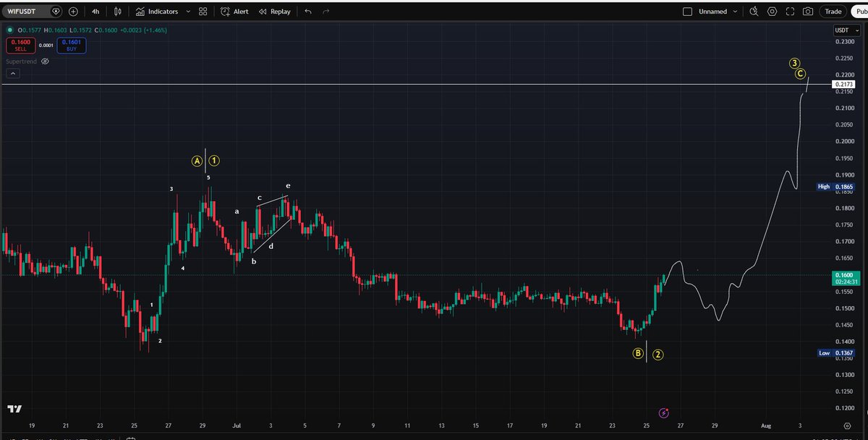Click the 0.1600 SELL button

[x=20, y=45]
